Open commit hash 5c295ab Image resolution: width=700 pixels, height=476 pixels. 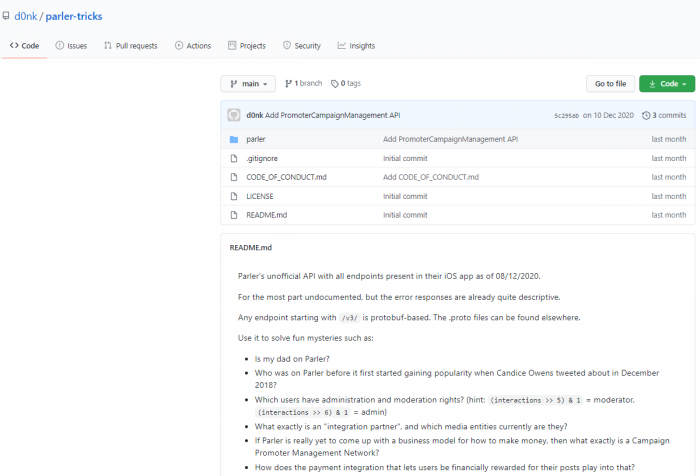point(566,115)
